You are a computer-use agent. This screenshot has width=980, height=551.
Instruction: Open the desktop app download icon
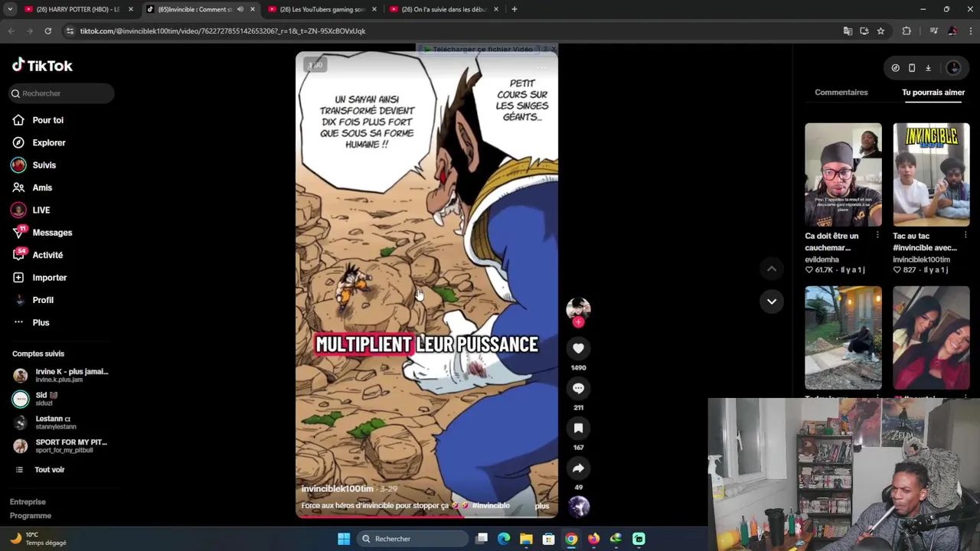pyautogui.click(x=928, y=68)
